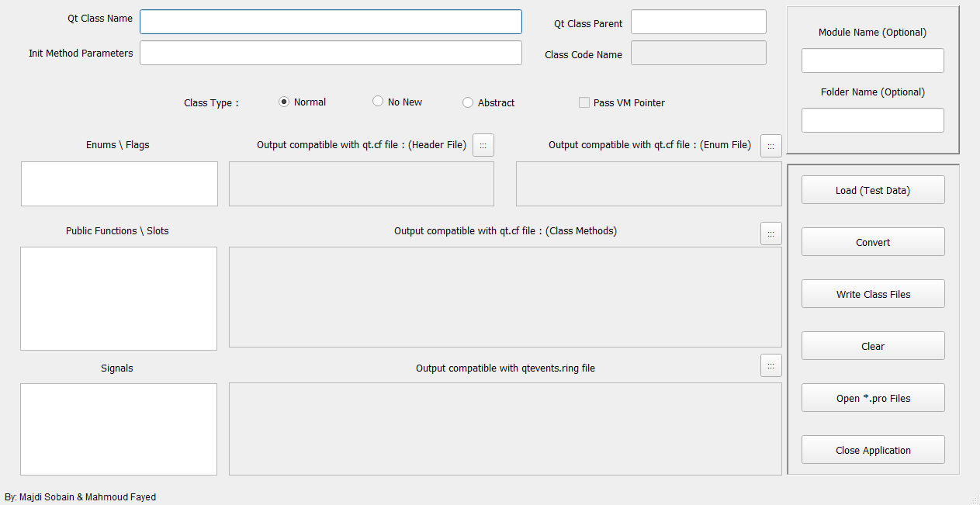Enable Pass VM Pointer
Image resolution: width=980 pixels, height=505 pixels.
click(x=583, y=102)
